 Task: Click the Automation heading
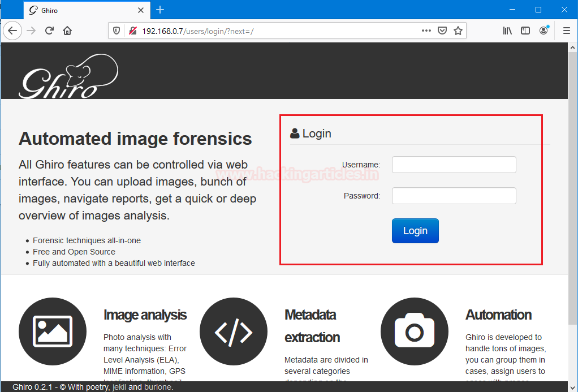pyautogui.click(x=498, y=315)
